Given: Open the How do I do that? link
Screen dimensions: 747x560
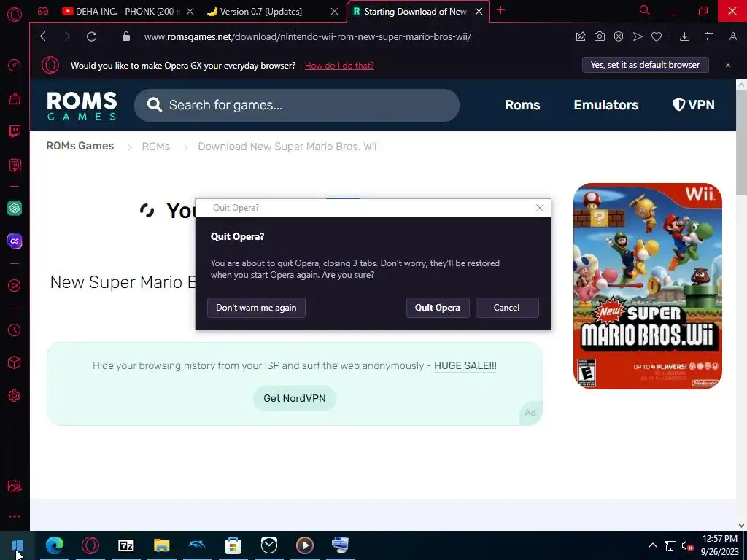Looking at the screenshot, I should coord(339,66).
